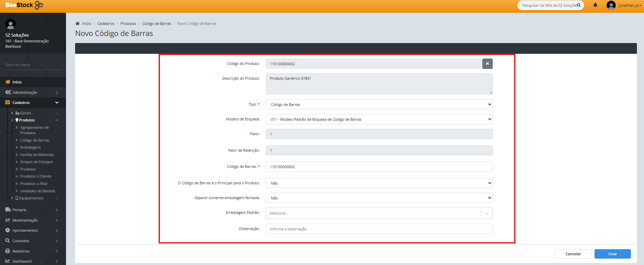This screenshot has width=644, height=265.
Task: Click the BeeStock honeycomb logo
Action: tap(39, 5)
